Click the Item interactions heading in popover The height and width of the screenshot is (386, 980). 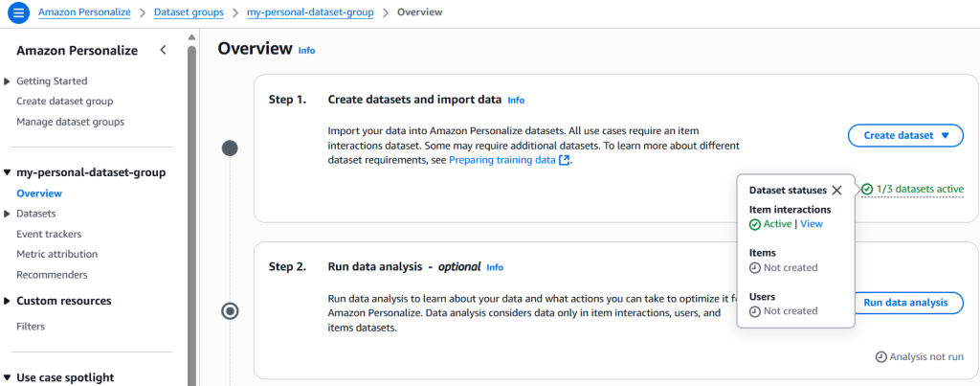coord(790,210)
